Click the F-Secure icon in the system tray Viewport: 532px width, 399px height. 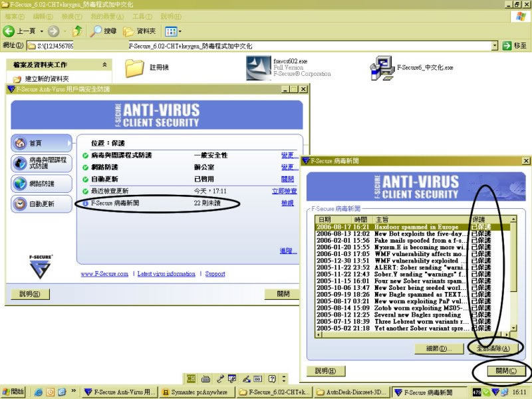click(x=495, y=392)
